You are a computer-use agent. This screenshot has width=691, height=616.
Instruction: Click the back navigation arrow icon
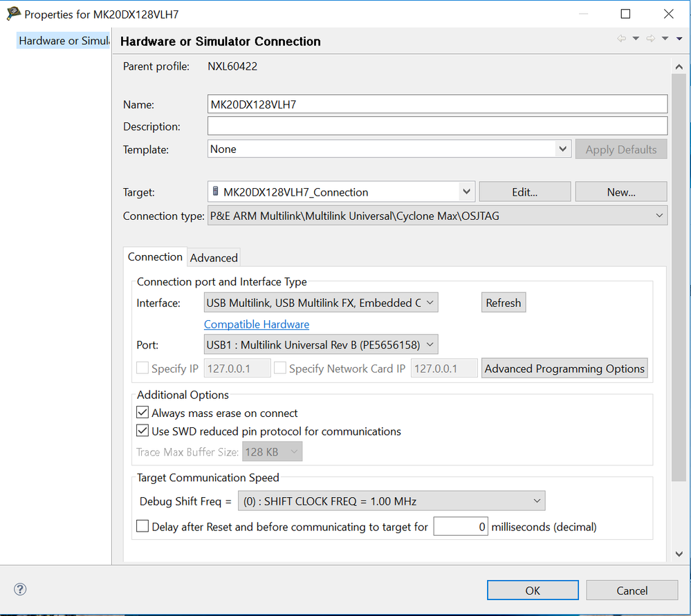pos(622,39)
